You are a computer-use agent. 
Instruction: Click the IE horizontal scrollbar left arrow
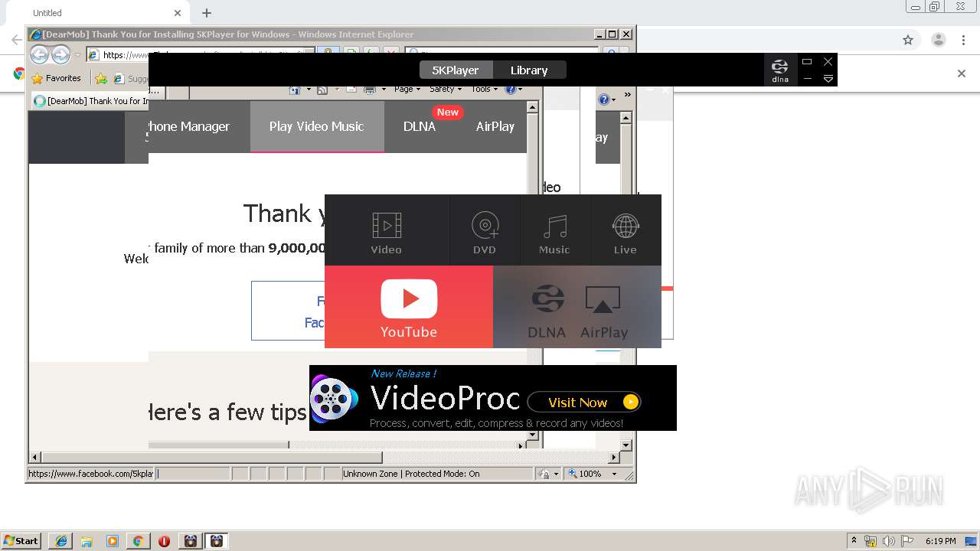(x=34, y=458)
